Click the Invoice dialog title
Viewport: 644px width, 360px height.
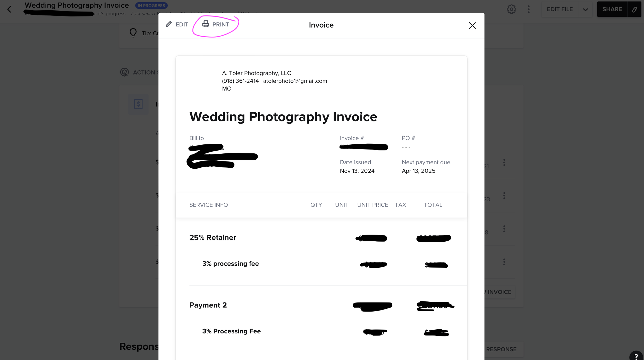321,25
